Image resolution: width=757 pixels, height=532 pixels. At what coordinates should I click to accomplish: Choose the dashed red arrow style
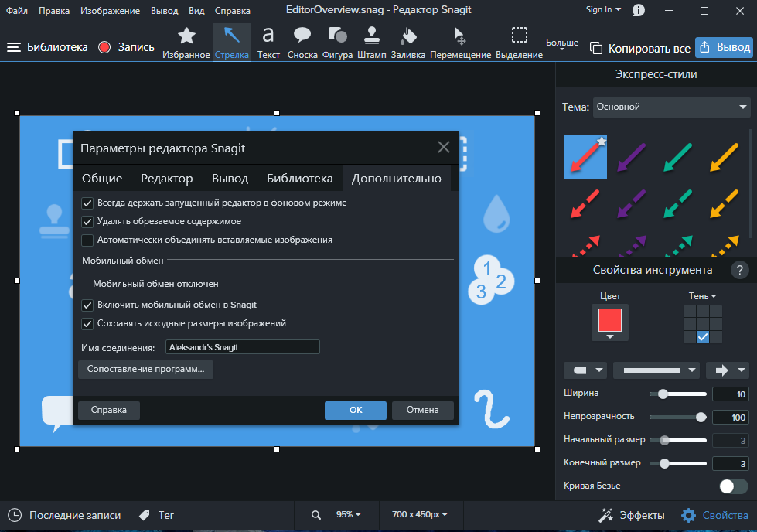pyautogui.click(x=585, y=203)
